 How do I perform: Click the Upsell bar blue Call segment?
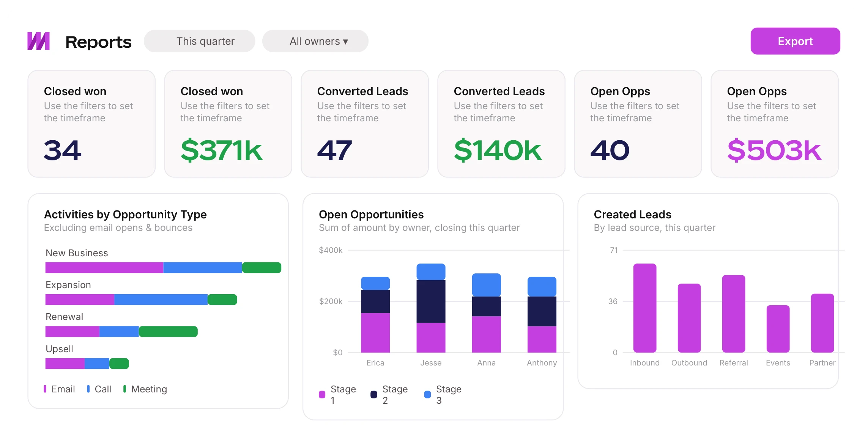97,364
